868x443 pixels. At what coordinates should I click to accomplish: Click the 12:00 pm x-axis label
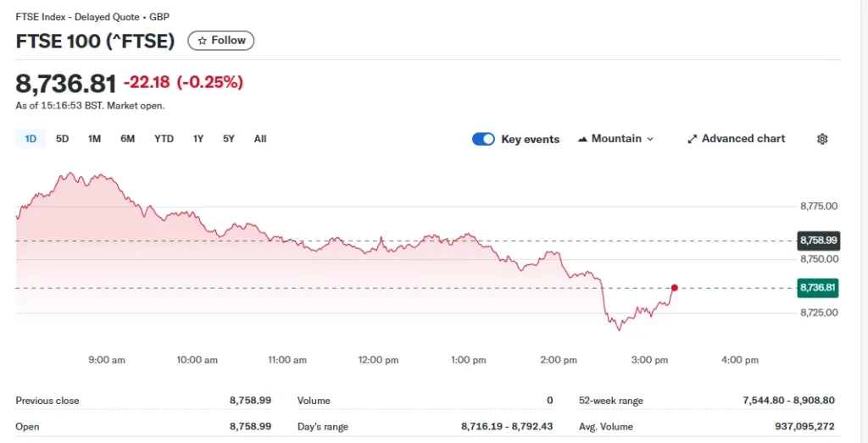click(378, 360)
